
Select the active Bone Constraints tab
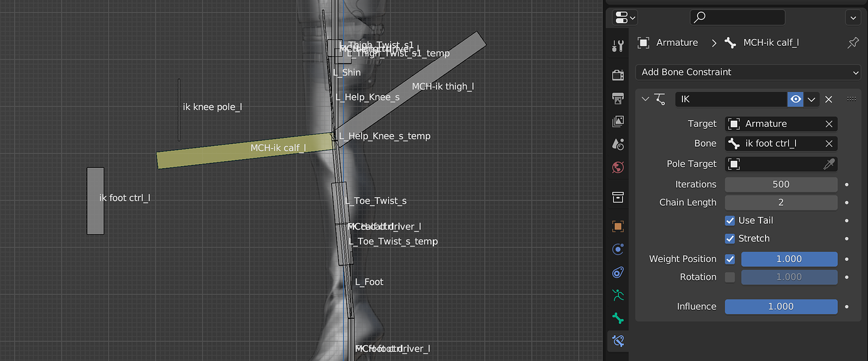pos(618,341)
